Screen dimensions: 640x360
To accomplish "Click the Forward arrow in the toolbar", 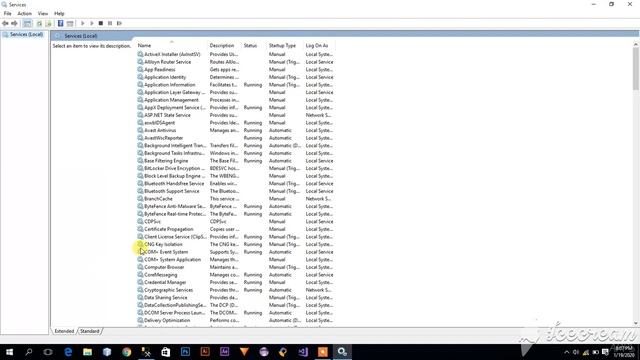I will tap(14, 23).
